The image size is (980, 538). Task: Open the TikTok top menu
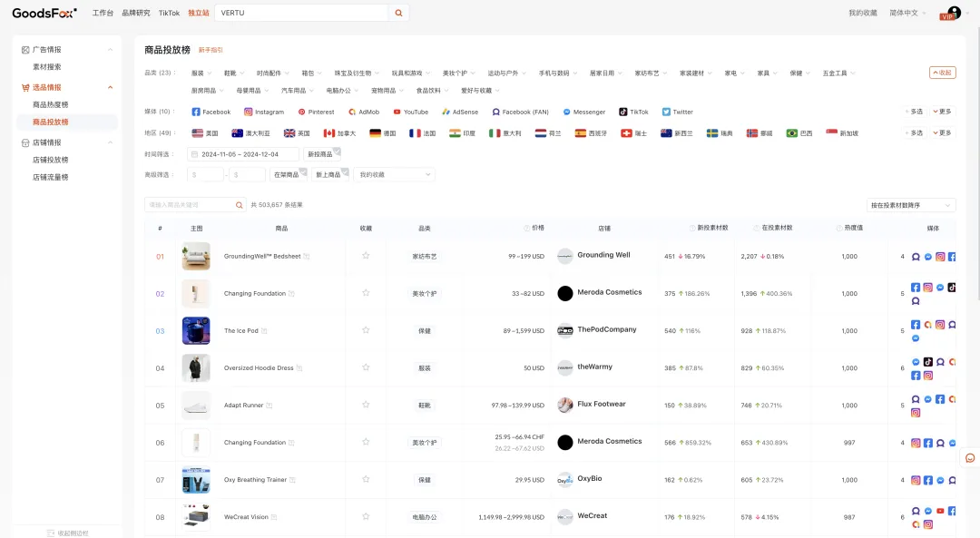(x=169, y=13)
